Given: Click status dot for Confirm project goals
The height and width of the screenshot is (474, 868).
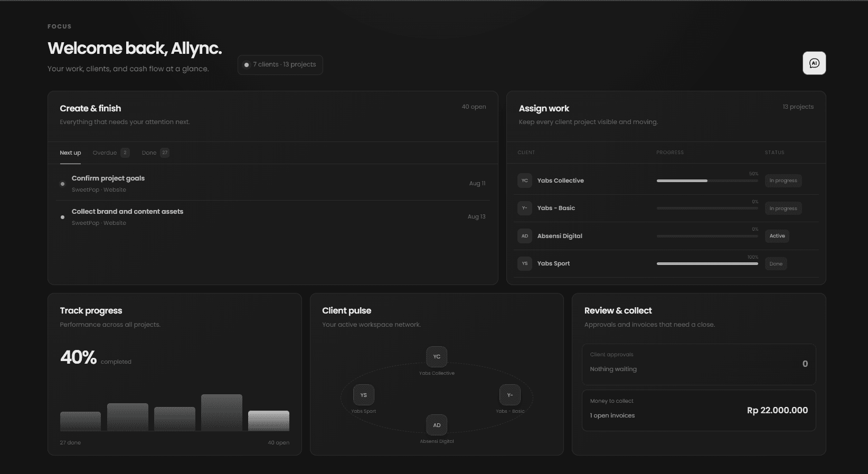Looking at the screenshot, I should click(62, 184).
